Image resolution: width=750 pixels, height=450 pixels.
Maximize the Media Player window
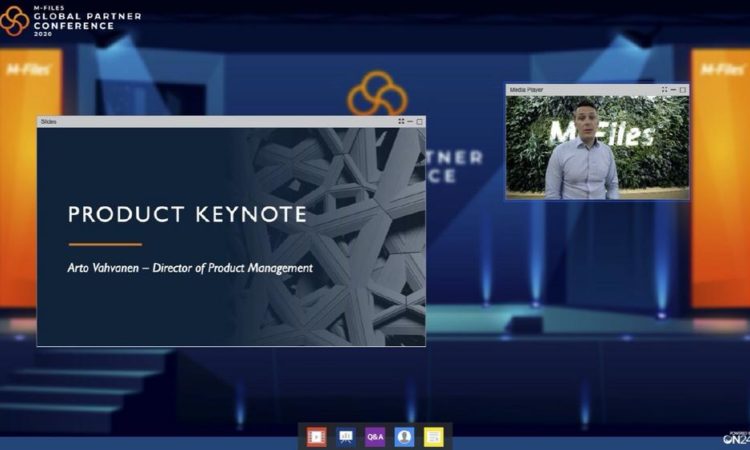(x=683, y=89)
